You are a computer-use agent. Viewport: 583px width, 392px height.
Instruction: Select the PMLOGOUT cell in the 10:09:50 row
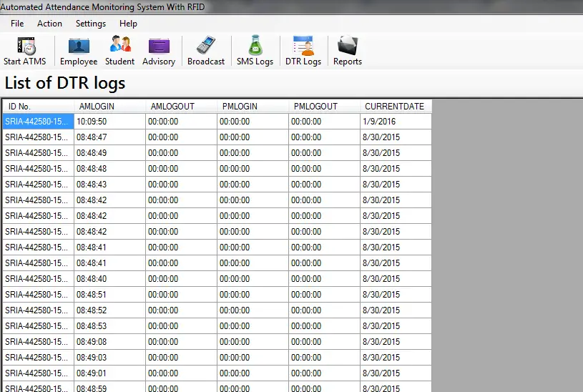[324, 122]
